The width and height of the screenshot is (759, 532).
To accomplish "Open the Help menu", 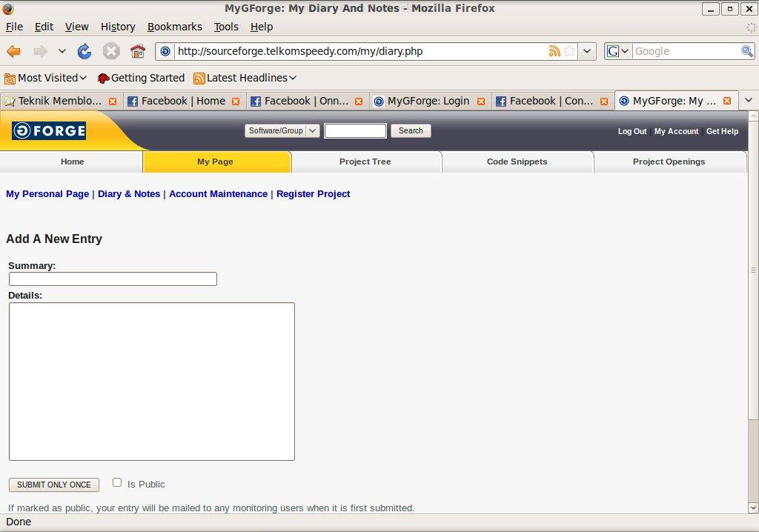I will (x=262, y=27).
